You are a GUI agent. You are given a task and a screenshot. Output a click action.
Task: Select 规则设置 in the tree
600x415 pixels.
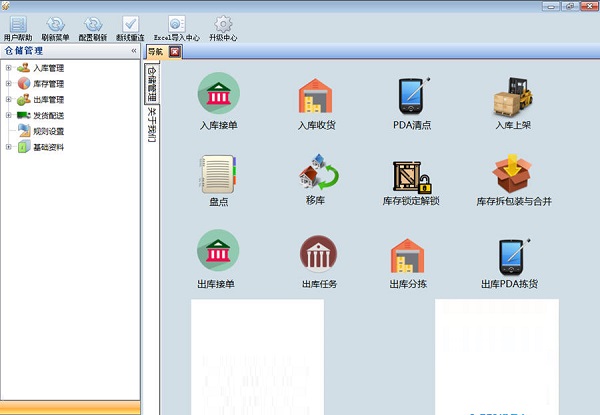click(48, 132)
